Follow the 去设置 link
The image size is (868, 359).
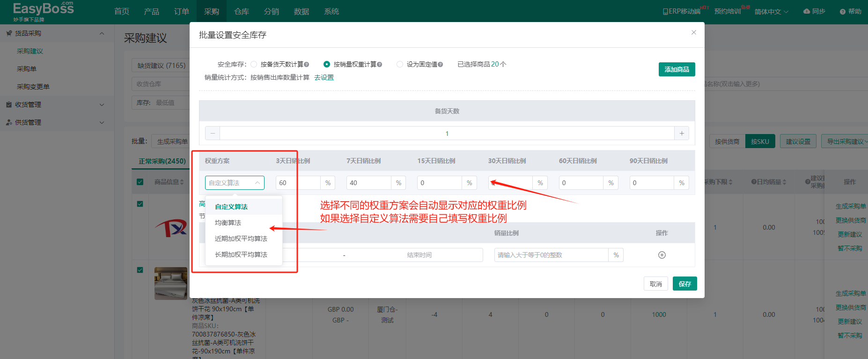point(324,77)
